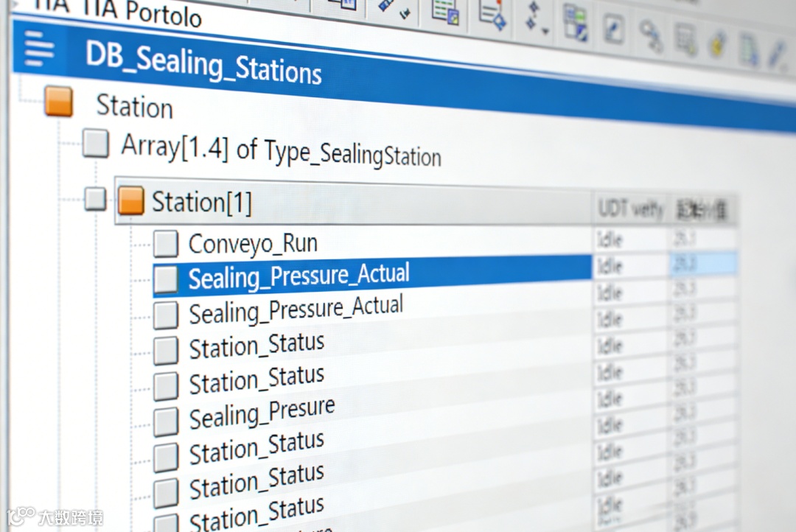The width and height of the screenshot is (796, 532).
Task: Click the grey table grid toolbar icon
Action: (685, 40)
